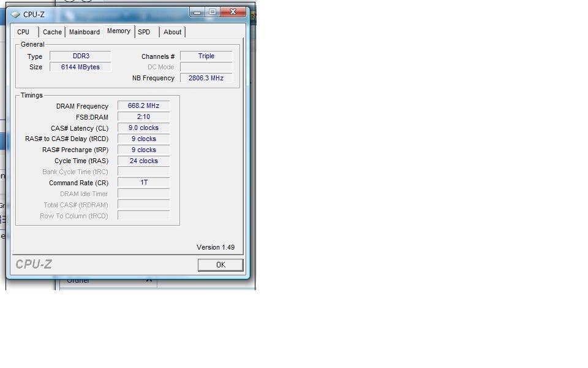Click the NB Frequency label
The width and height of the screenshot is (588, 368).
(x=153, y=78)
